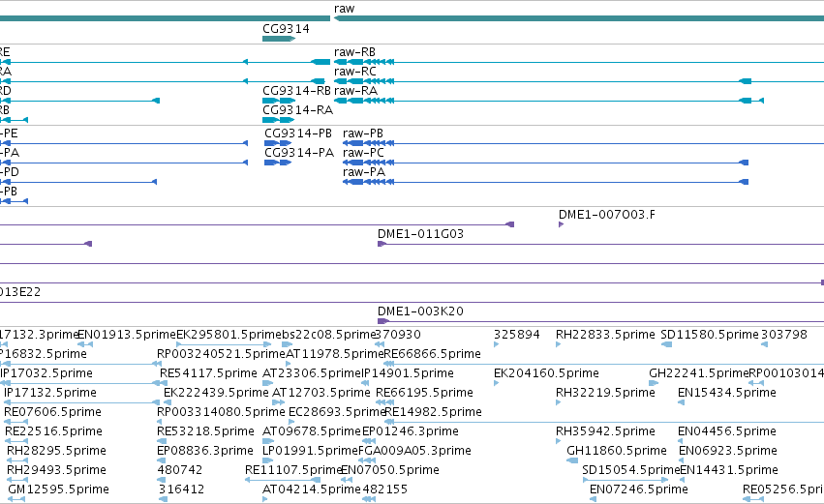Click the RP003240521.5prime EST label
824x504 pixels.
221,354
